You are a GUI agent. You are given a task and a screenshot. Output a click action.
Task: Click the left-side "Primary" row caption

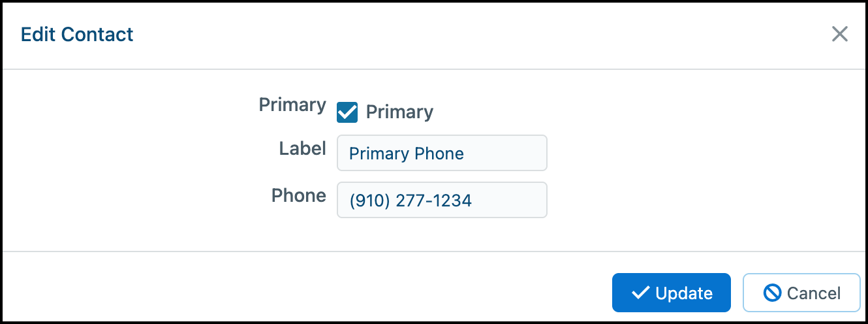(x=292, y=105)
